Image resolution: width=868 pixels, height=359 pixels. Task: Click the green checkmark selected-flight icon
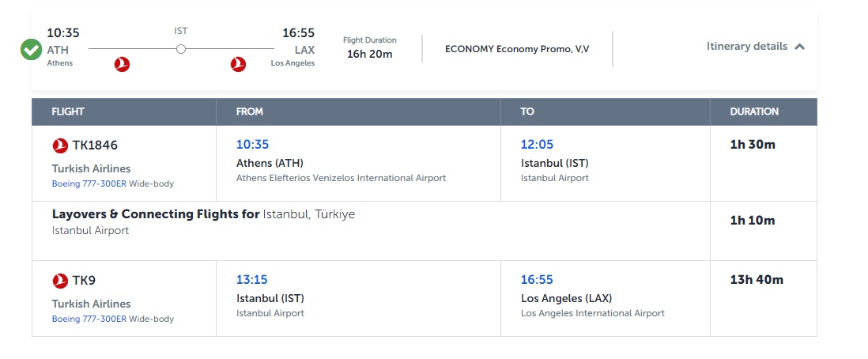tap(31, 49)
